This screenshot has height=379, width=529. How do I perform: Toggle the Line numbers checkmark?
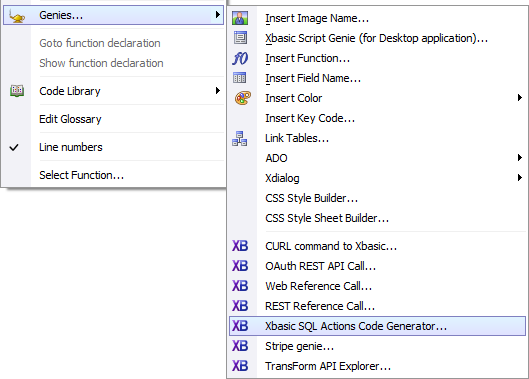pos(14,147)
